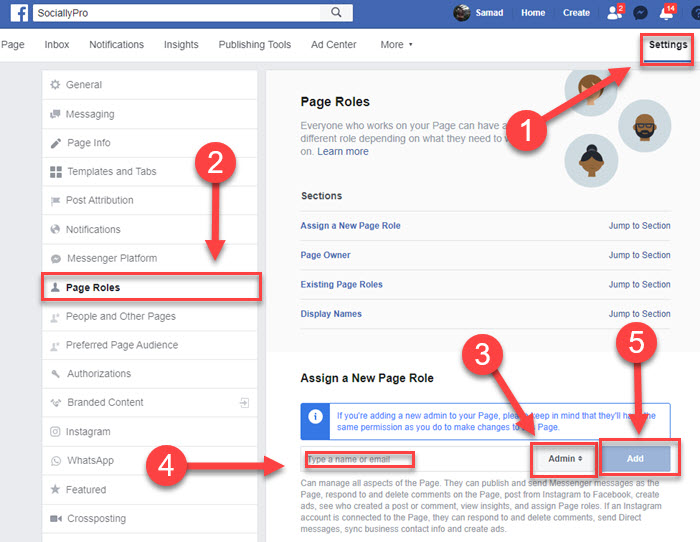Click the Authorizations key icon
This screenshot has height=542, width=700.
click(x=55, y=374)
